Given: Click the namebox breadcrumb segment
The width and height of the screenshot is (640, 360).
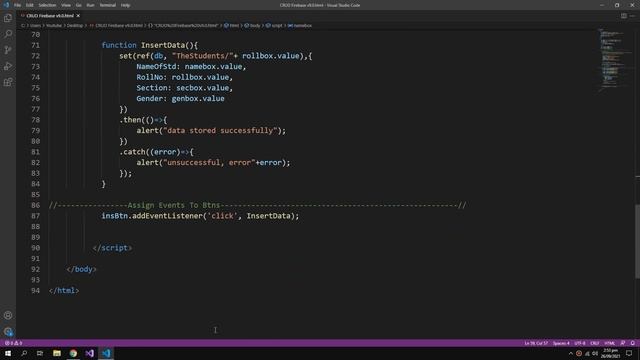Looking at the screenshot, I should (300, 25).
